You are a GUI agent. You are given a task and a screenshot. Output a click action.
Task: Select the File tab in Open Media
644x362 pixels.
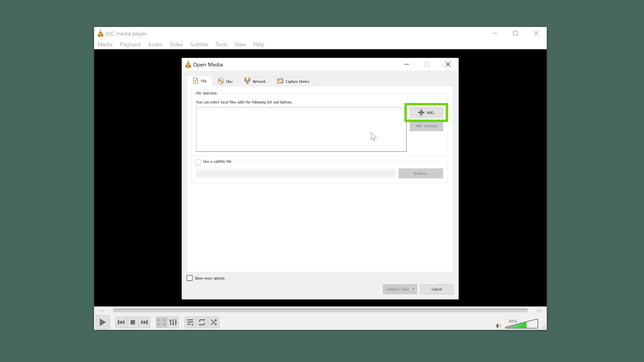point(200,81)
